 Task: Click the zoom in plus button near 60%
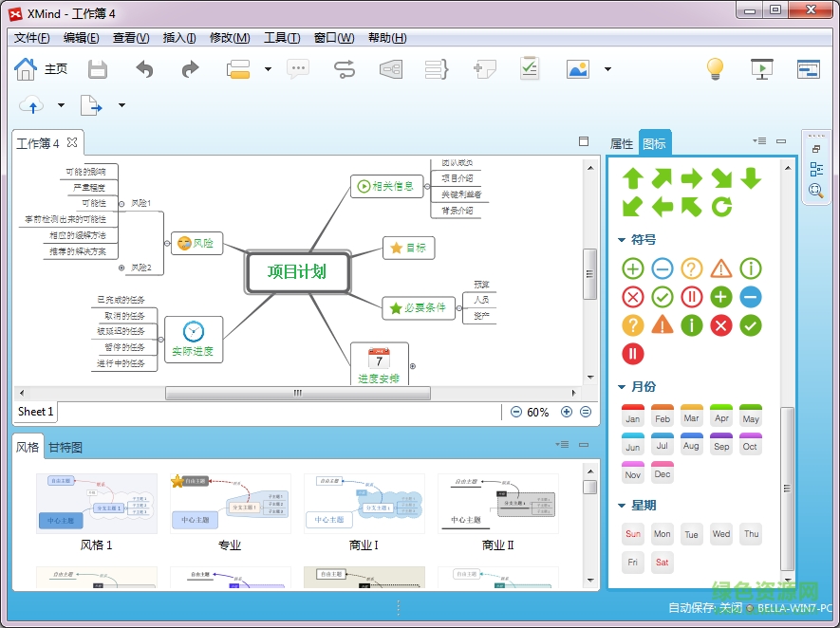coord(566,412)
